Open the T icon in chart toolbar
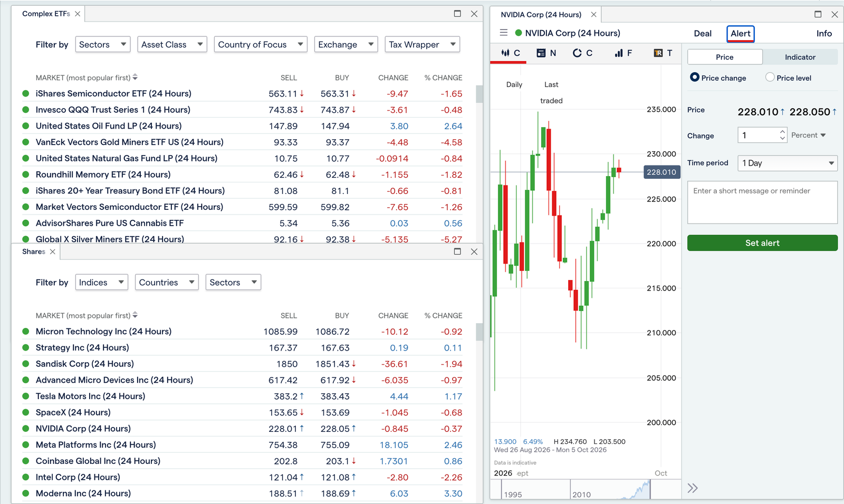Viewport: 844px width, 504px height. [x=663, y=53]
